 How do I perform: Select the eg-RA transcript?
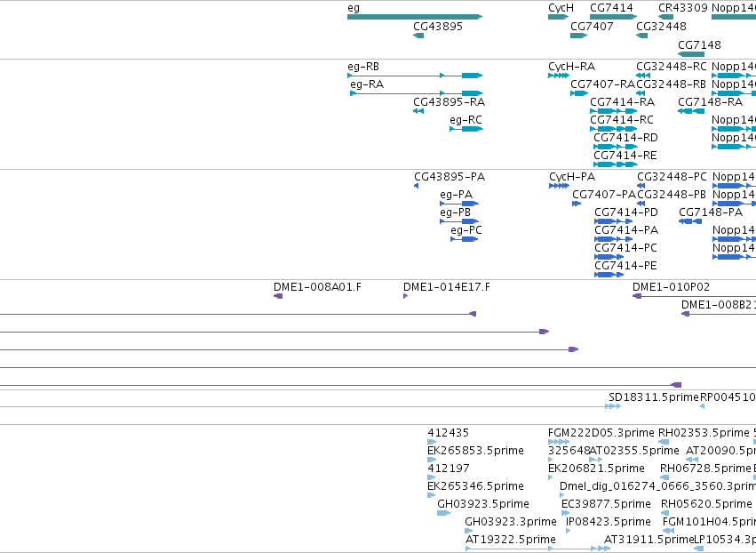pyautogui.click(x=417, y=93)
